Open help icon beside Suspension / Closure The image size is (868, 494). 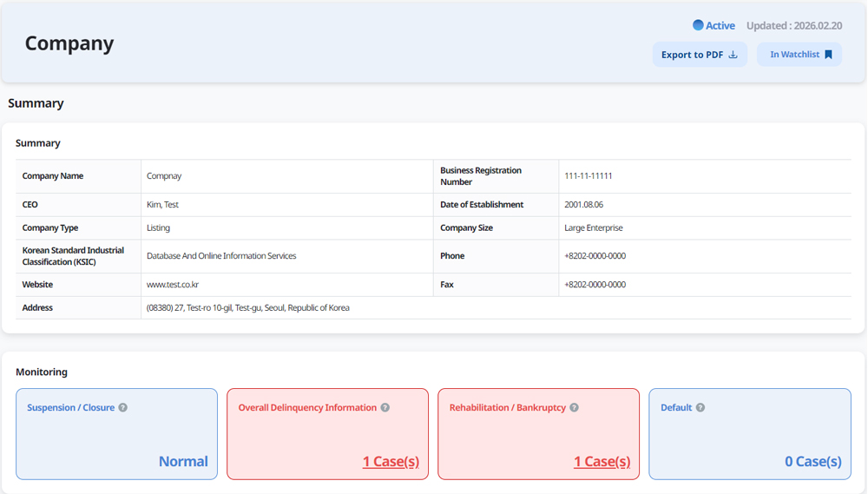point(123,408)
